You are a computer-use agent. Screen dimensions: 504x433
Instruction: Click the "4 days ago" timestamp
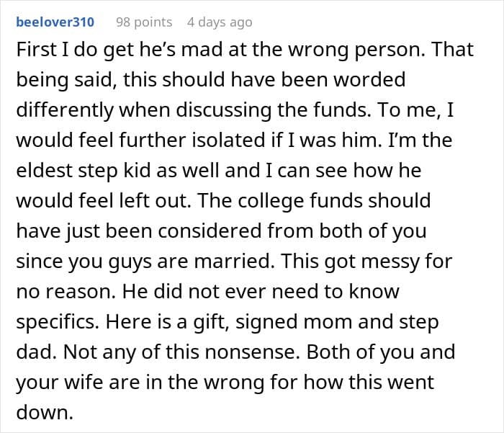tap(220, 22)
